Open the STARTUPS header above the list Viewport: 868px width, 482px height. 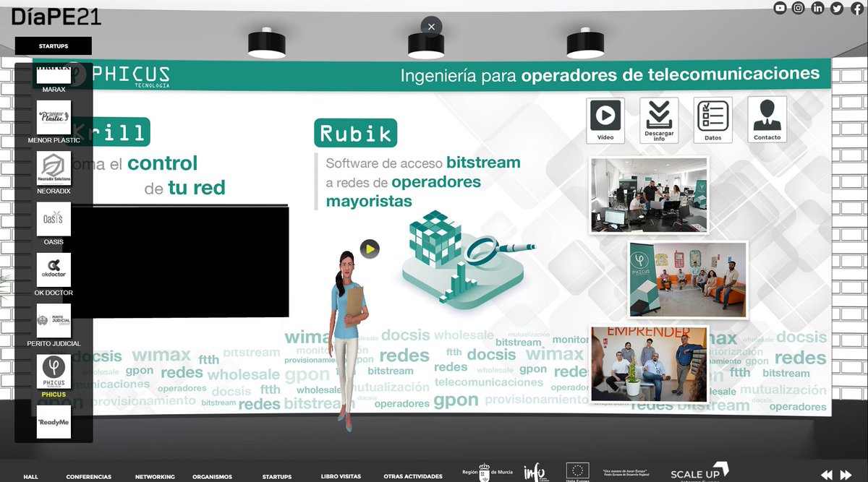[x=54, y=46]
